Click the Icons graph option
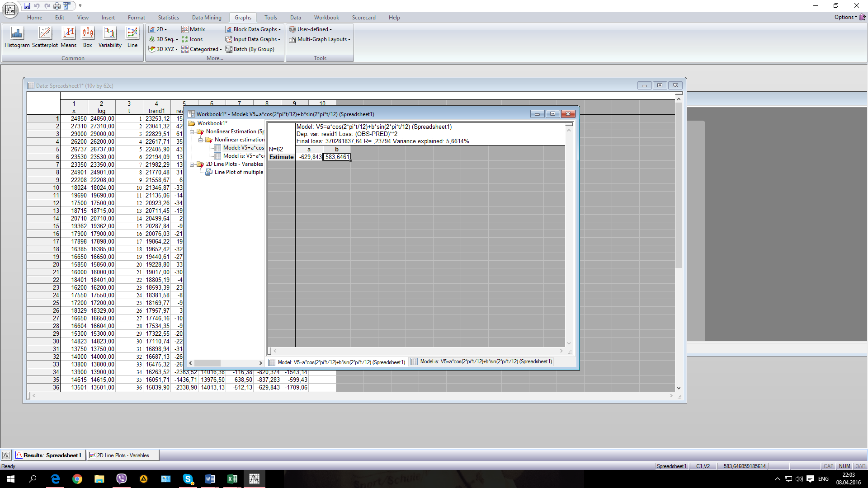Viewport: 868px width, 488px height. 192,39
